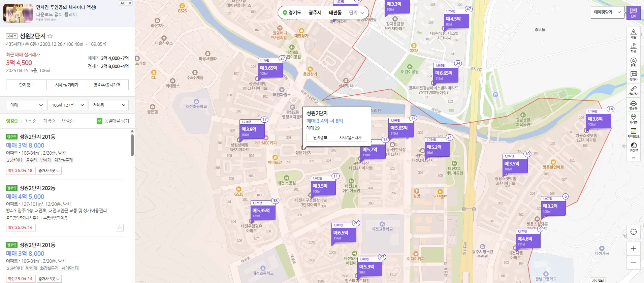The image size is (644, 283).
Task: Click 단지정보 button in map popup
Action: coord(320,137)
